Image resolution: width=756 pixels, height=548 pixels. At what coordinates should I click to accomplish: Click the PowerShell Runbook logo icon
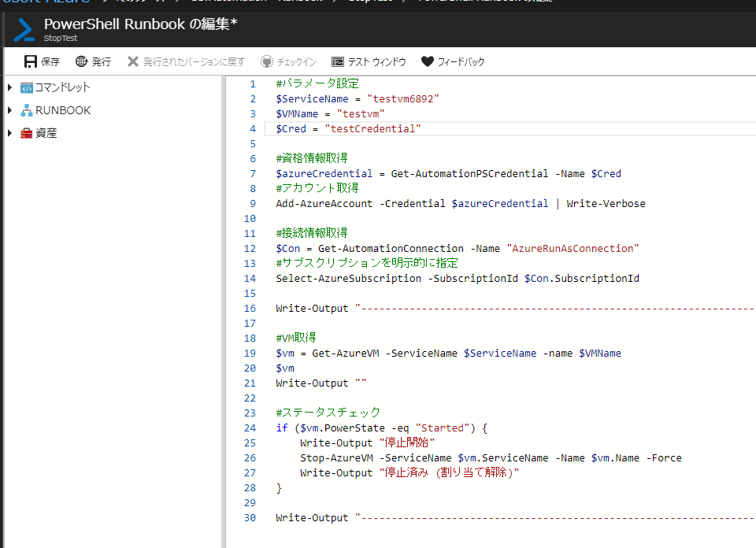point(24,29)
